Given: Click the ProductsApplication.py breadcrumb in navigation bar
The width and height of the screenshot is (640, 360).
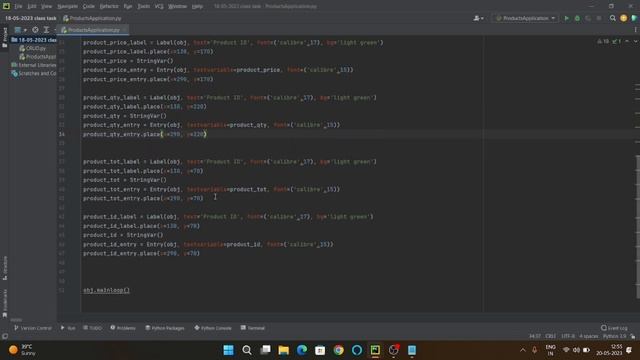Looking at the screenshot, I should coord(92,18).
